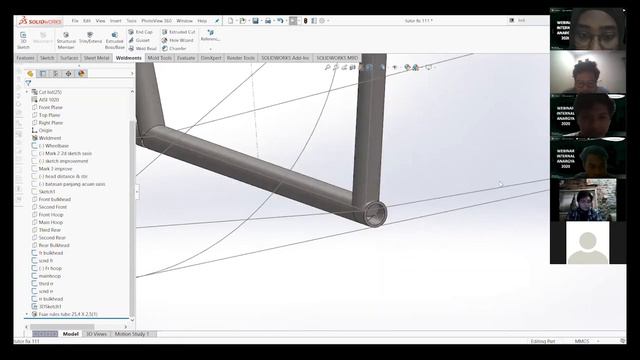Click the Rebuild traffic light icon
Image resolution: width=640 pixels, height=360 pixels.
305,20
